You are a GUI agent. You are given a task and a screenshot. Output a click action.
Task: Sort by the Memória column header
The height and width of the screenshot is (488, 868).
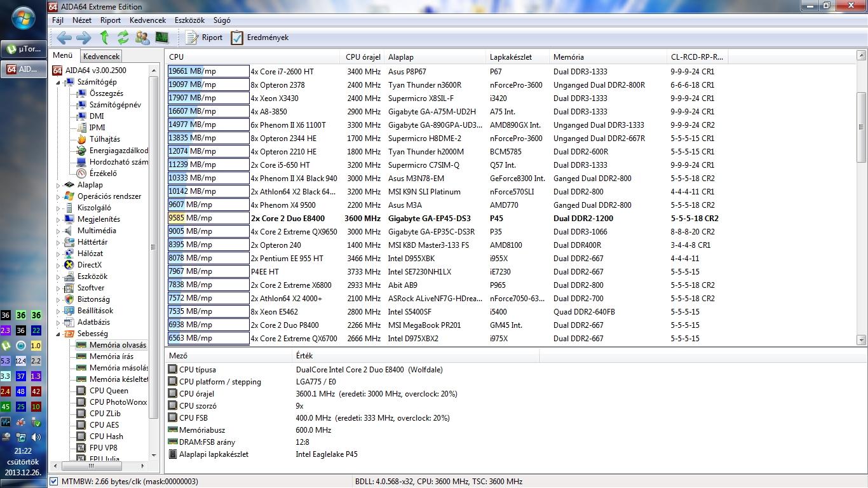pyautogui.click(x=607, y=57)
